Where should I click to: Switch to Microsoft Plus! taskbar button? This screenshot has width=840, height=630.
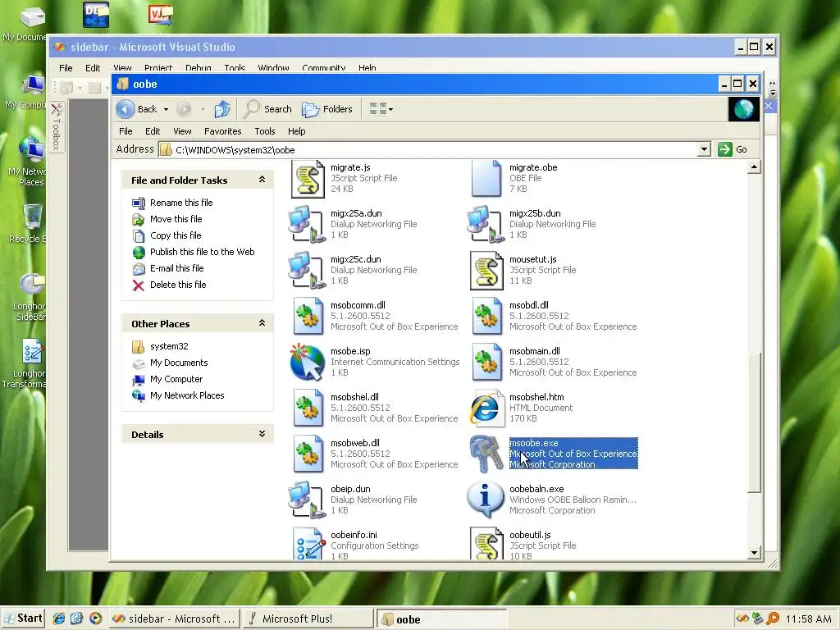[x=307, y=619]
